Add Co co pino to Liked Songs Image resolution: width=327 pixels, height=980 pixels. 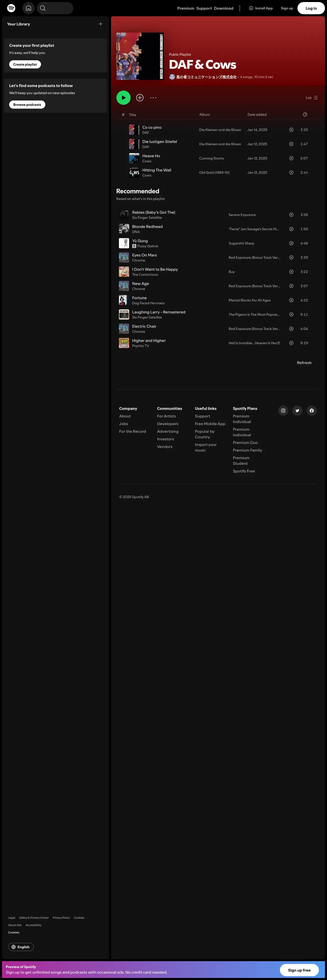click(x=291, y=130)
